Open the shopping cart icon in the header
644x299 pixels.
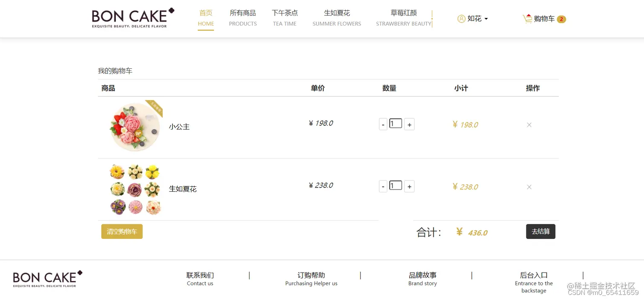(527, 19)
